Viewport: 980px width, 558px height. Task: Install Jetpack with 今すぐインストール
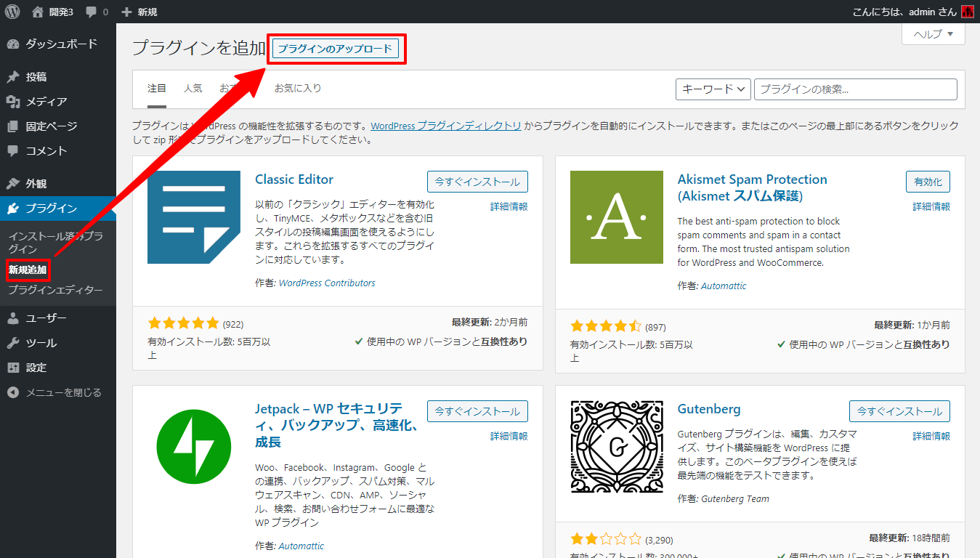(x=477, y=411)
